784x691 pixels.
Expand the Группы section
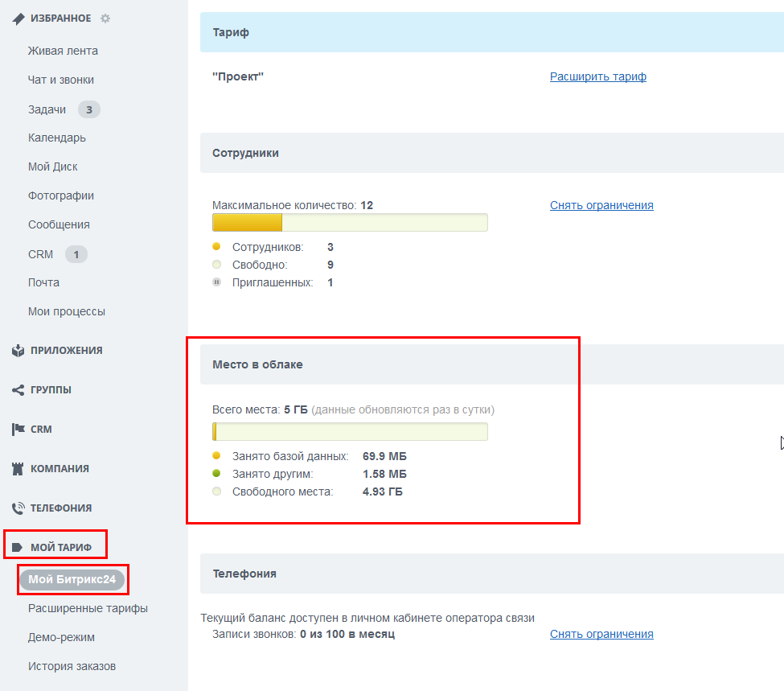click(51, 390)
